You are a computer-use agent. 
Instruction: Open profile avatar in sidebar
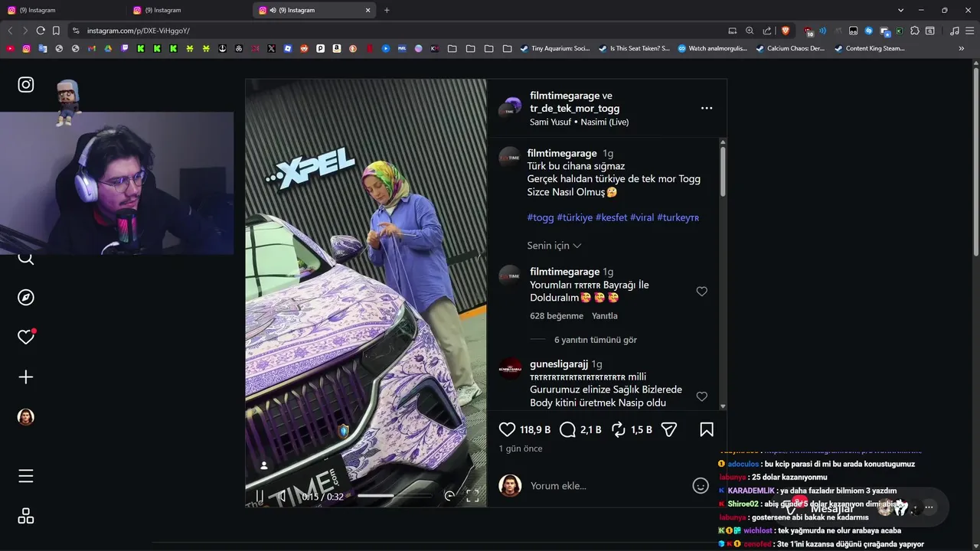pos(26,417)
